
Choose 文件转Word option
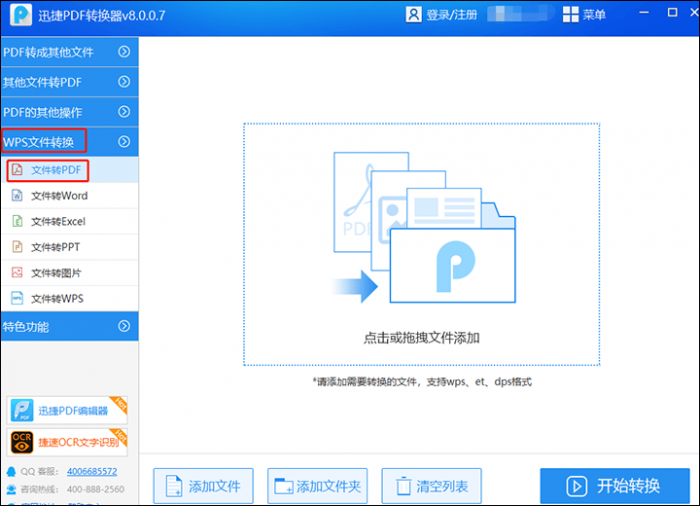pyautogui.click(x=70, y=196)
